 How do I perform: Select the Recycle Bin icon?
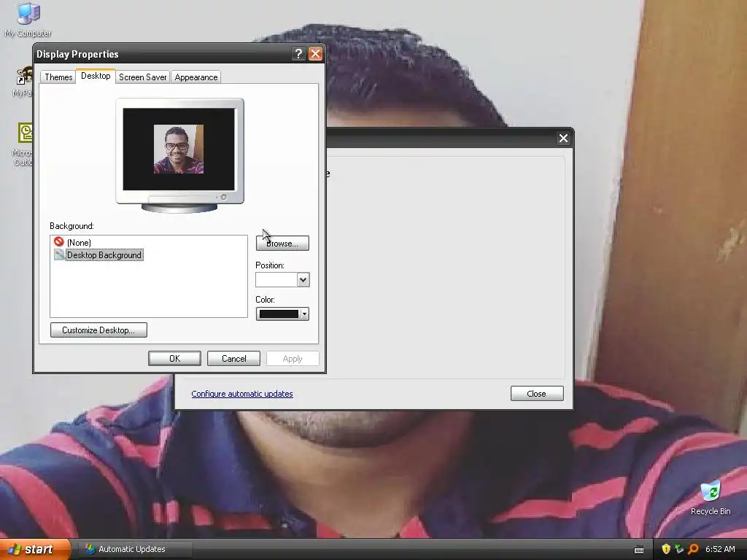pos(711,498)
